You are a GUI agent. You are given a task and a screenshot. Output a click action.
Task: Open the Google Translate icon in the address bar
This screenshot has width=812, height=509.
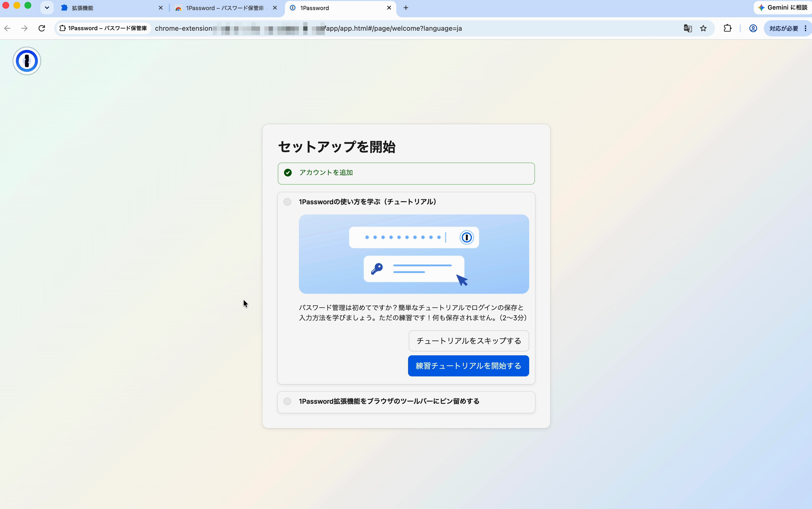[x=688, y=28]
